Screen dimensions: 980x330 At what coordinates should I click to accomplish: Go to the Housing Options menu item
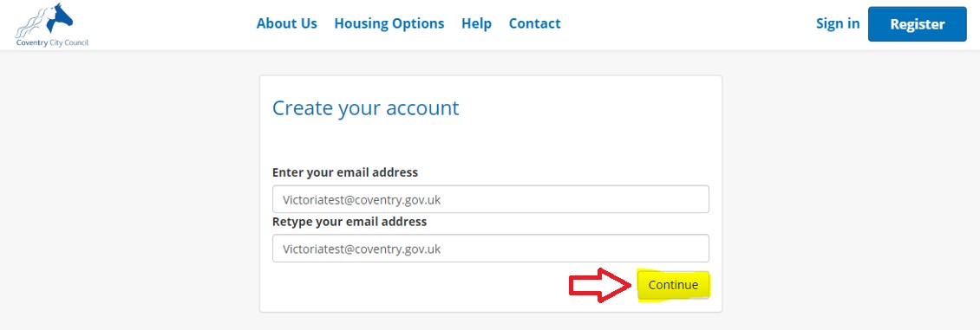pos(389,23)
